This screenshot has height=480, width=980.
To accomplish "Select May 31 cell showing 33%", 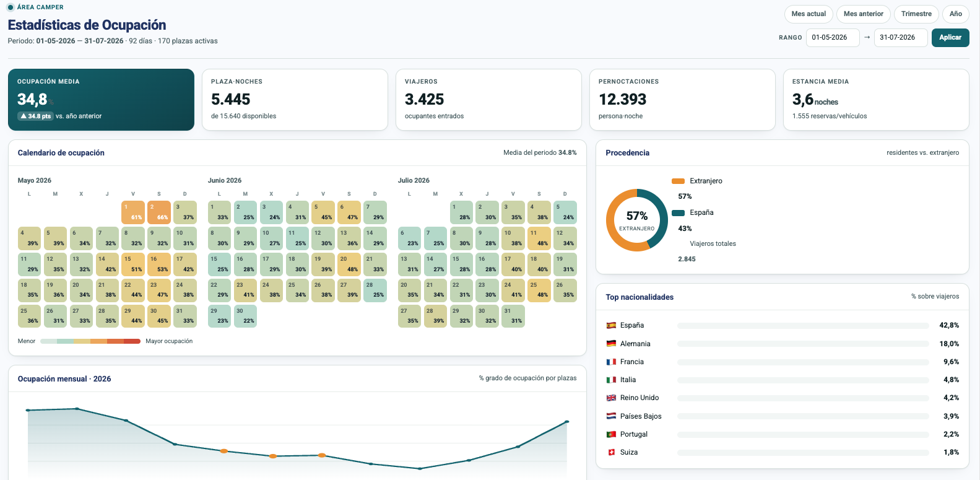I will click(185, 316).
